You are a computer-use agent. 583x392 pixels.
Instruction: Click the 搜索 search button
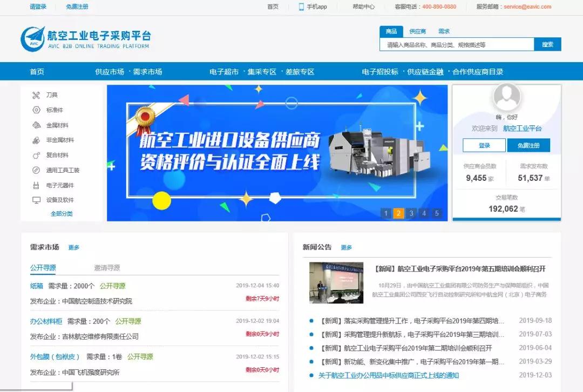(x=548, y=45)
